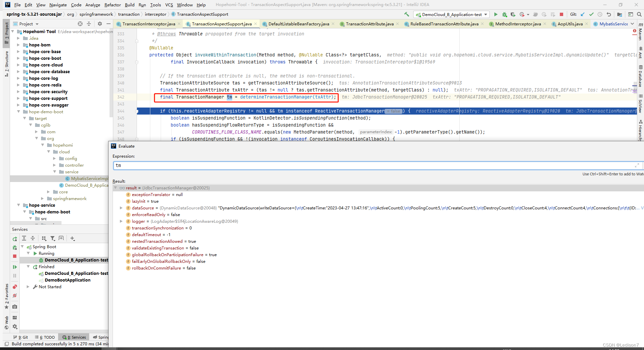Switch to AopUtils.java tab
Viewport: 644px width, 350px height.
[570, 24]
